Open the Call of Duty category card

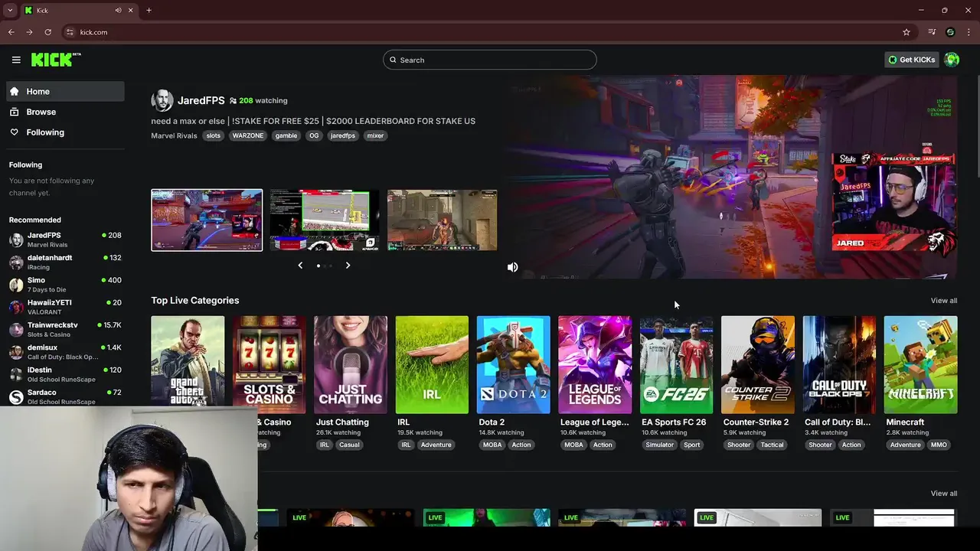(x=839, y=365)
